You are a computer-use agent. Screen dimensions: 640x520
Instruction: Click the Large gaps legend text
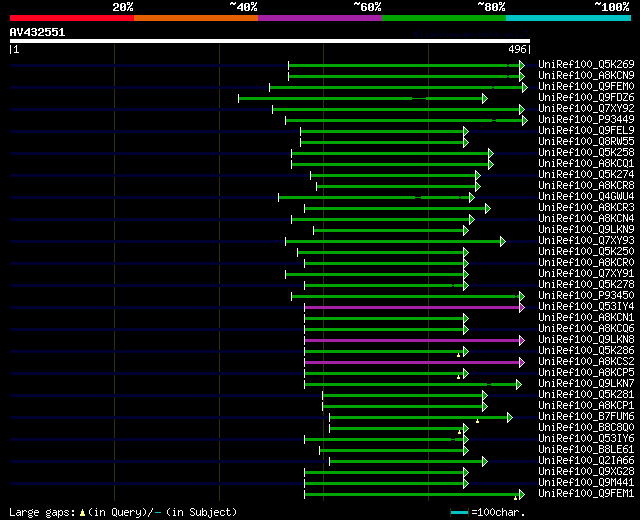point(123,512)
